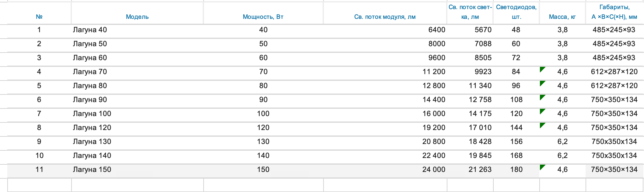
Task: Click the № column header cell
Action: 39,17
